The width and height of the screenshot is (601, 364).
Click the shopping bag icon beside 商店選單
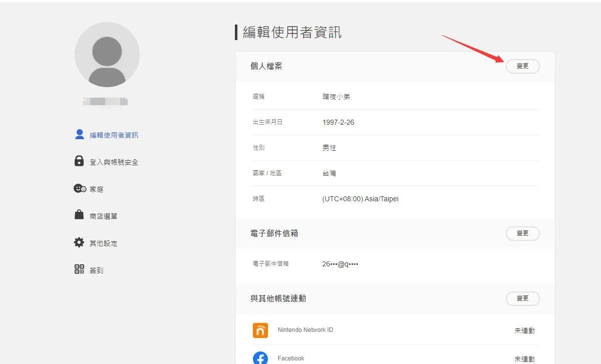(x=79, y=215)
